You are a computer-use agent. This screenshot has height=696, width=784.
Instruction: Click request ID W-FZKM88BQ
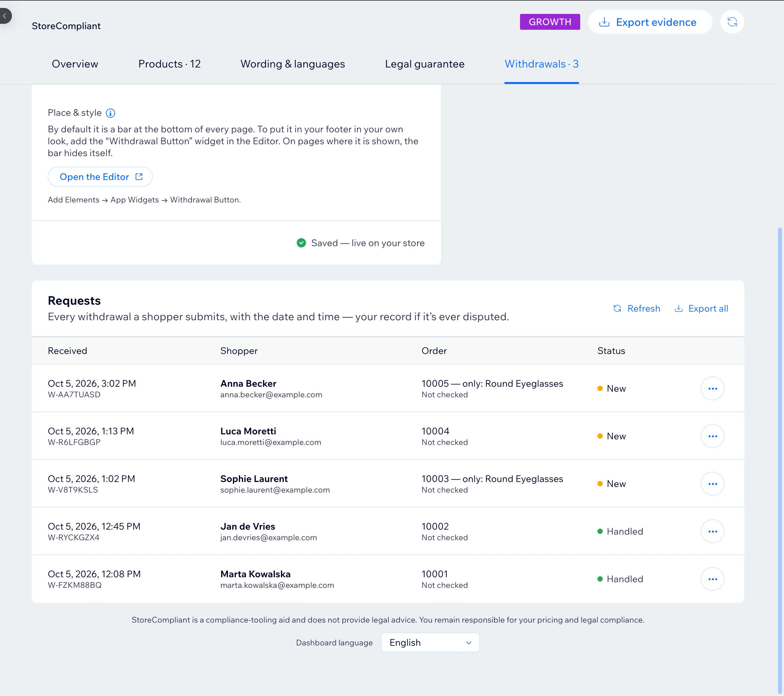(74, 585)
